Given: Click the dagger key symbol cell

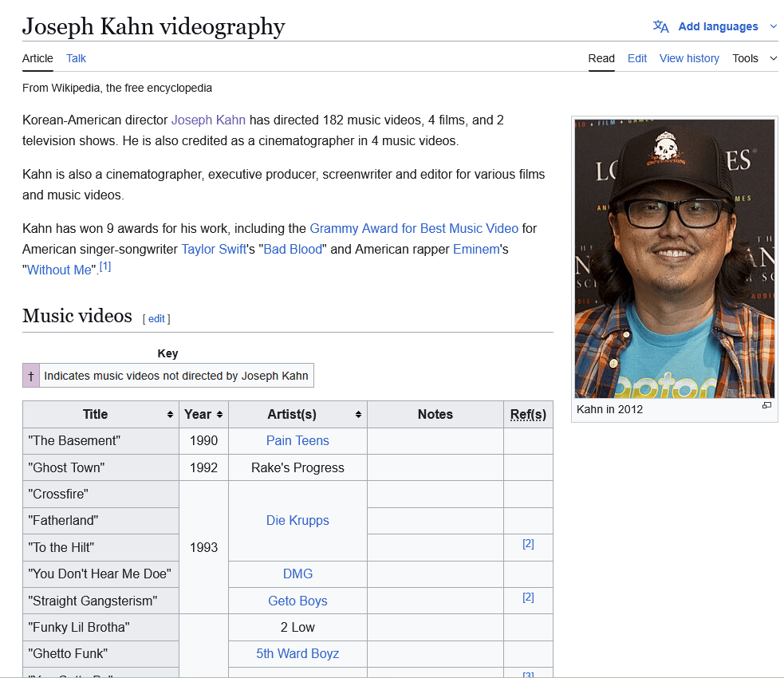Looking at the screenshot, I should 31,376.
